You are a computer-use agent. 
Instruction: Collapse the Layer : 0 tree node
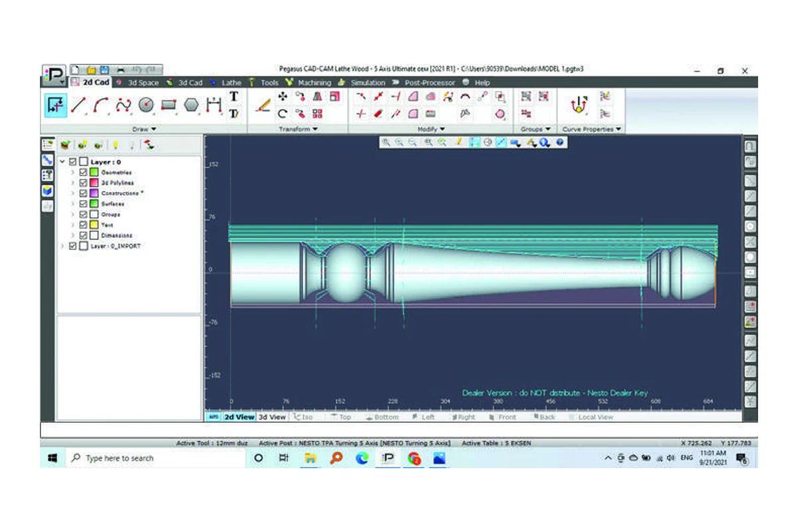63,162
